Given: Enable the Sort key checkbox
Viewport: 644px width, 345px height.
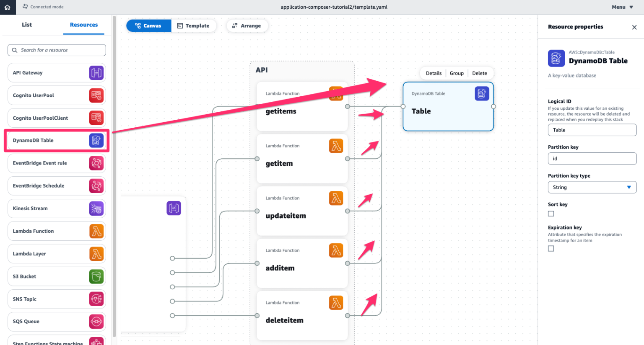Looking at the screenshot, I should [x=551, y=214].
